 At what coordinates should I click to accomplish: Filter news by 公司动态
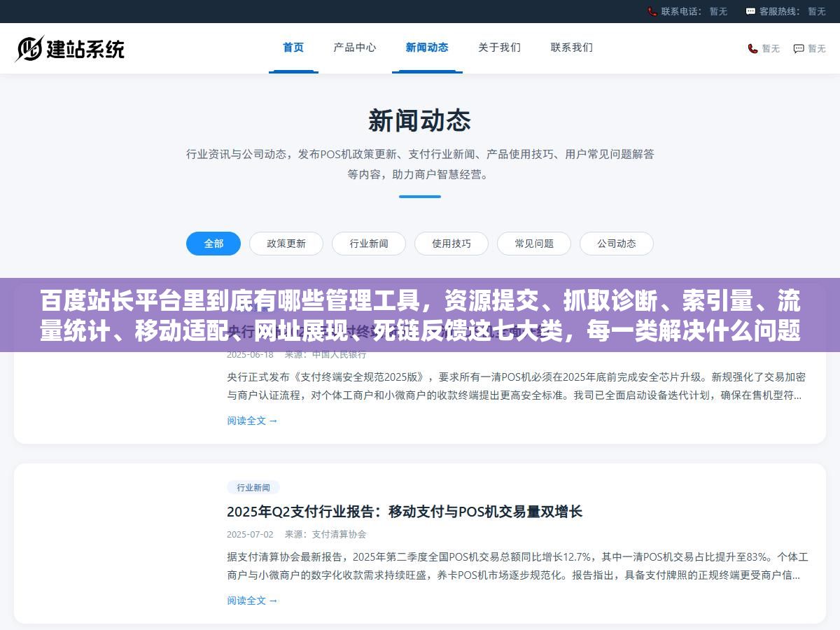tap(617, 244)
